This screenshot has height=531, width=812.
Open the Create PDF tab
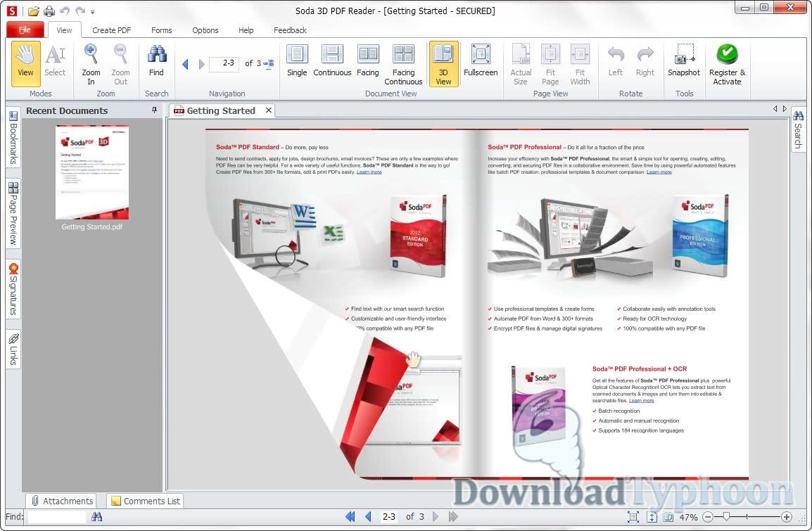pyautogui.click(x=111, y=30)
